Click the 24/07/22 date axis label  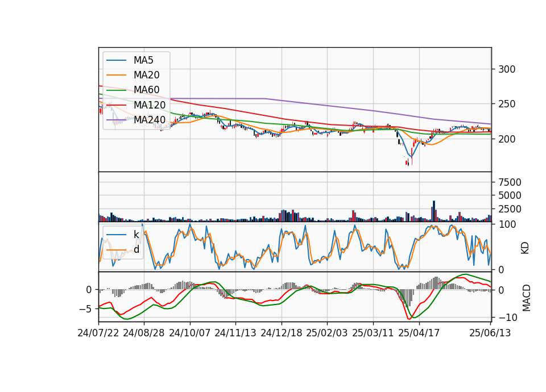point(98,333)
